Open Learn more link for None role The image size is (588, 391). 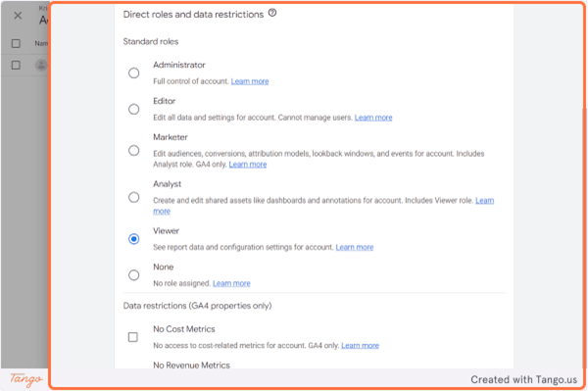pyautogui.click(x=231, y=283)
